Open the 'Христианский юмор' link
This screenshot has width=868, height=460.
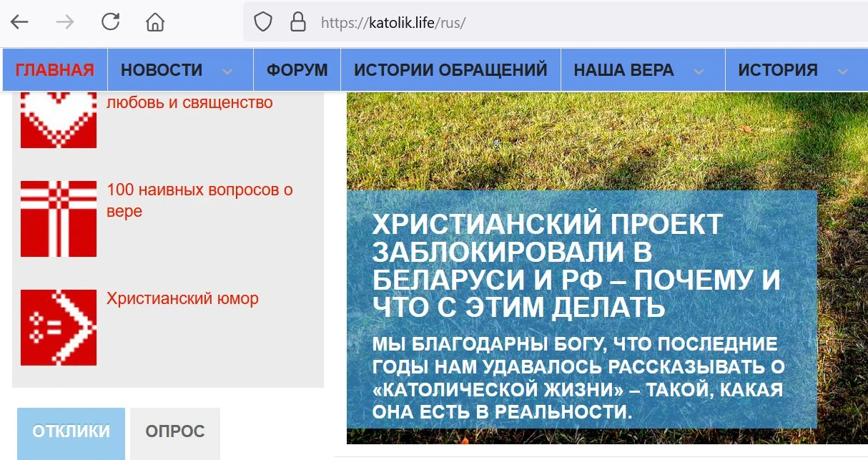(x=182, y=298)
